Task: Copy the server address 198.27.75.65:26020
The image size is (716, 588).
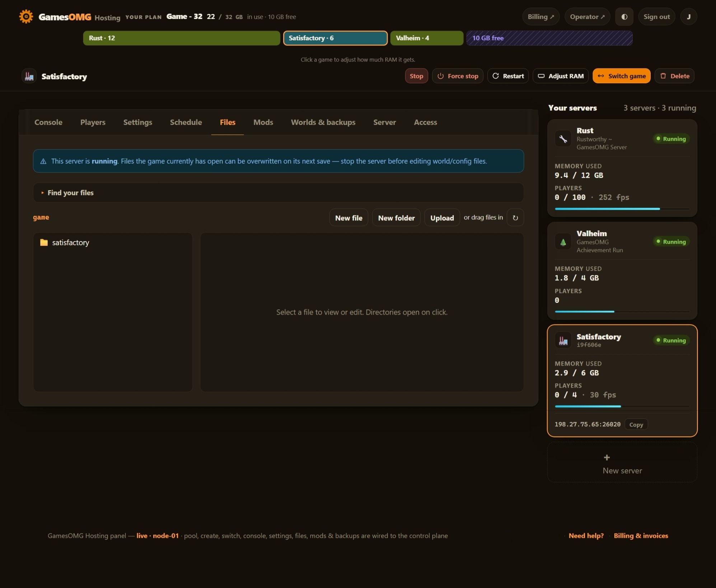Action: tap(636, 424)
